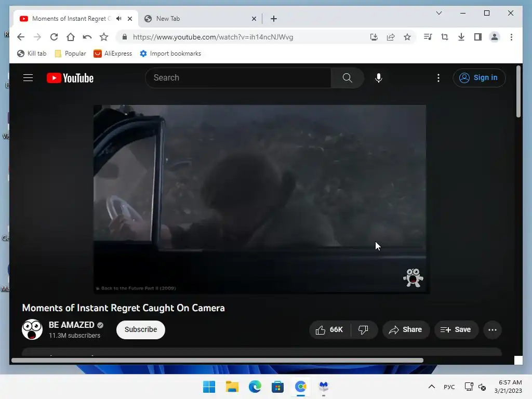
Task: Like the video showing 66K
Action: (329, 330)
